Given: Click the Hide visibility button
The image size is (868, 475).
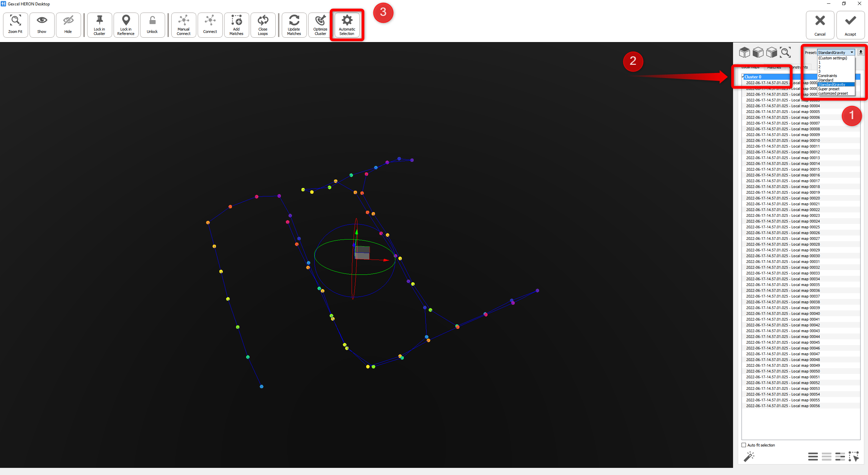Looking at the screenshot, I should [x=68, y=25].
